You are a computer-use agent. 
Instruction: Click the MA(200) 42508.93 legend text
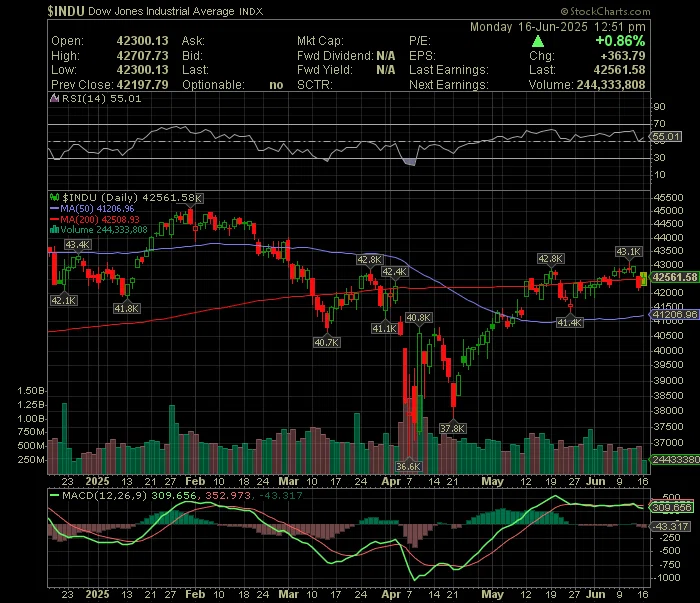coord(100,220)
